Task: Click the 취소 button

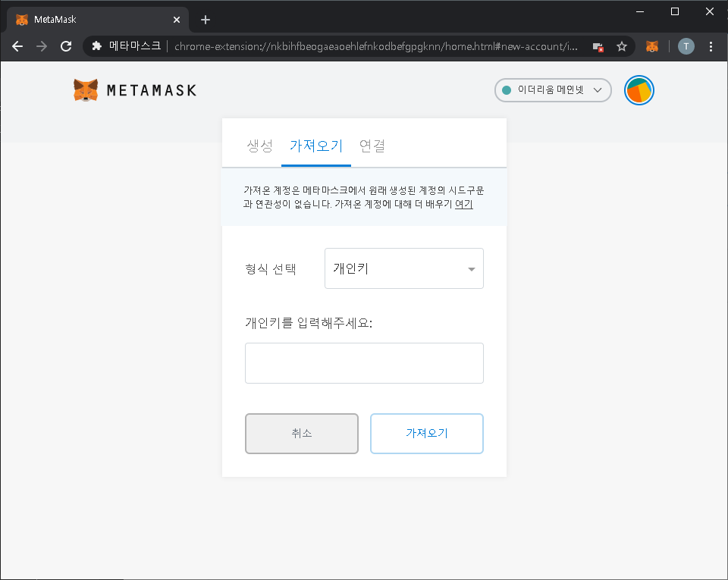Action: click(x=302, y=434)
